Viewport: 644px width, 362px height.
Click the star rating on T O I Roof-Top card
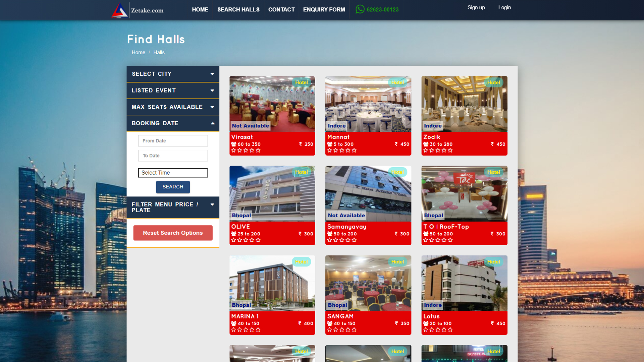[438, 240]
